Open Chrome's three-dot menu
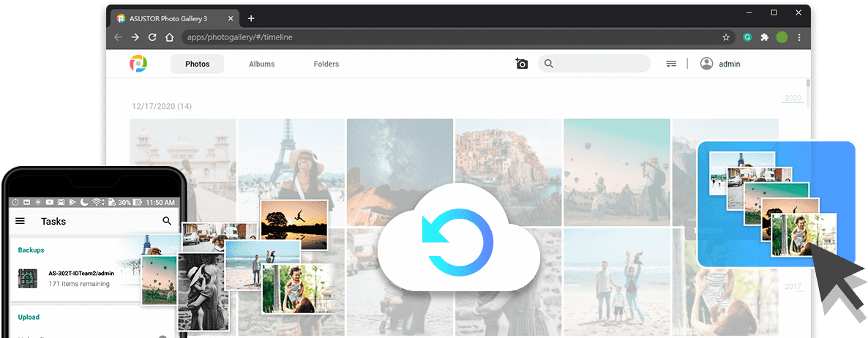868x338 pixels. [x=799, y=37]
